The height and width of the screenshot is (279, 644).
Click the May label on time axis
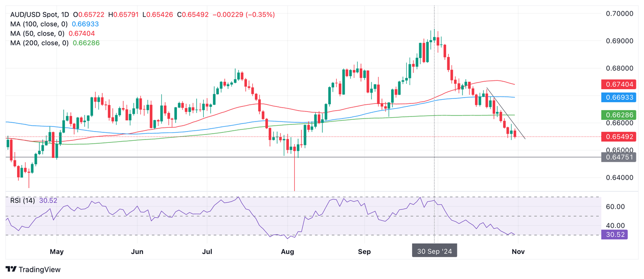coord(56,252)
